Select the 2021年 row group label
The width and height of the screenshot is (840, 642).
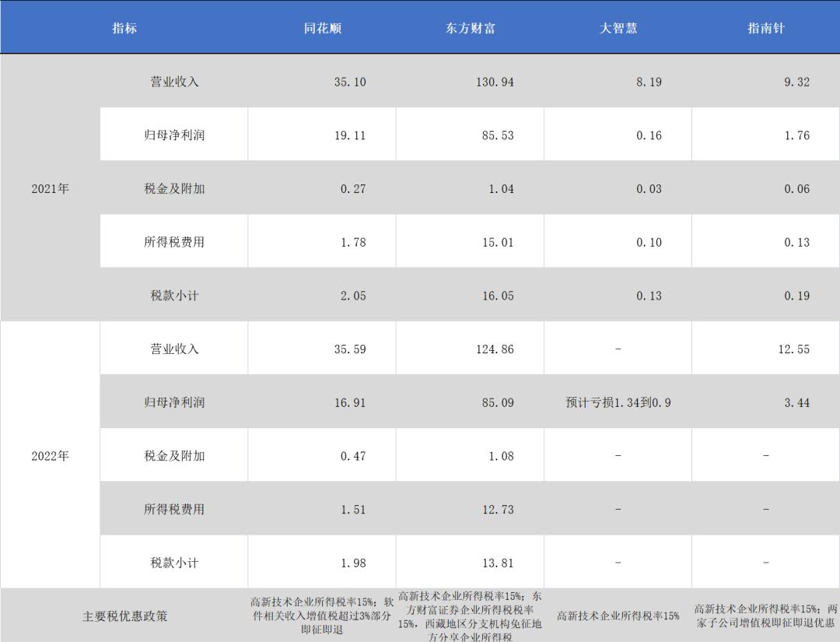pyautogui.click(x=47, y=188)
